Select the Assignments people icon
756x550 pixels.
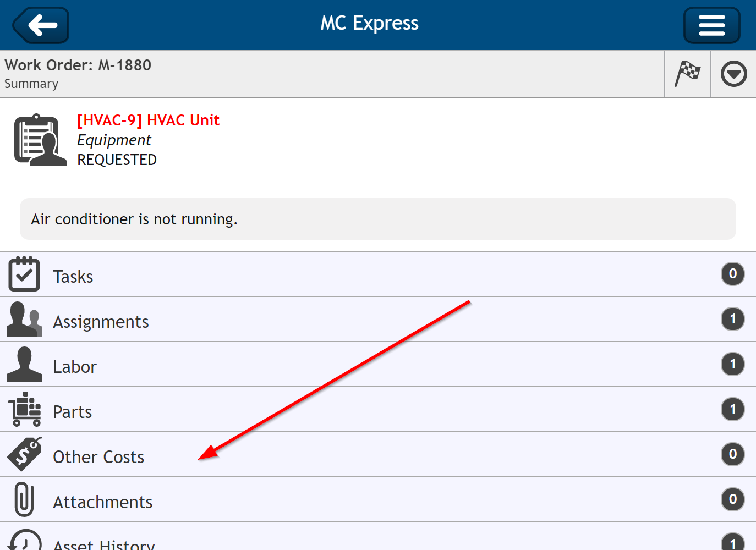pyautogui.click(x=24, y=319)
